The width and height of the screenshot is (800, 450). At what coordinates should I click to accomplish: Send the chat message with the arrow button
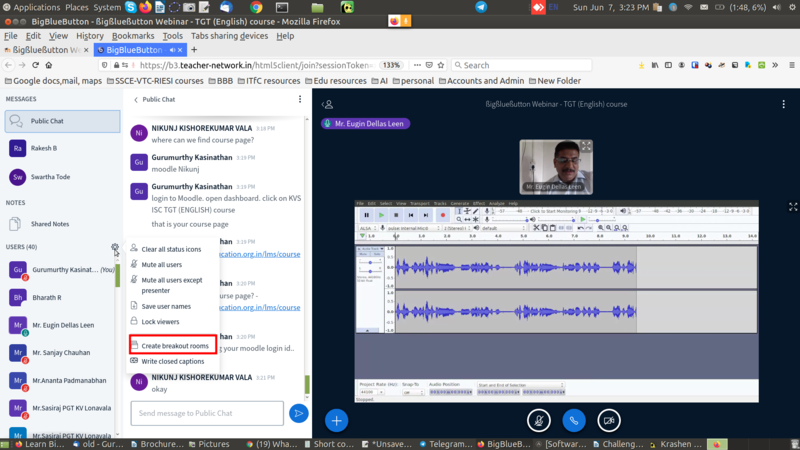[x=298, y=413]
